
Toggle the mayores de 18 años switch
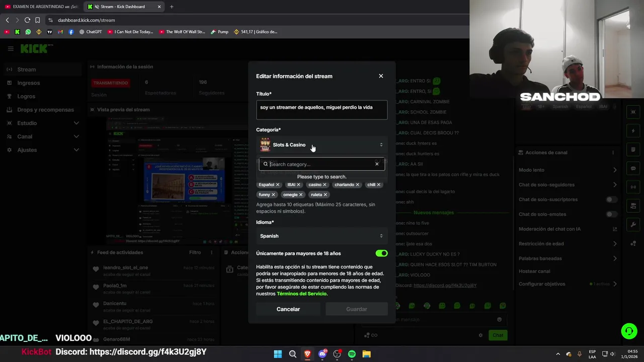[x=381, y=253]
